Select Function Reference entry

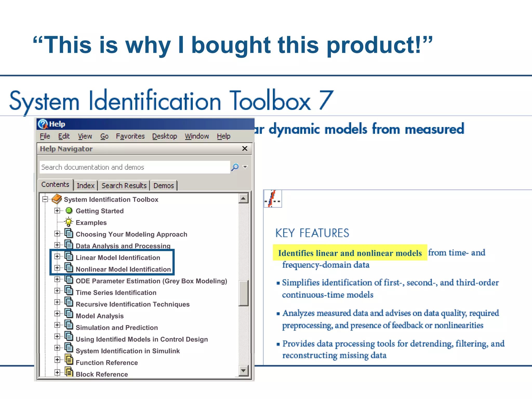(107, 363)
